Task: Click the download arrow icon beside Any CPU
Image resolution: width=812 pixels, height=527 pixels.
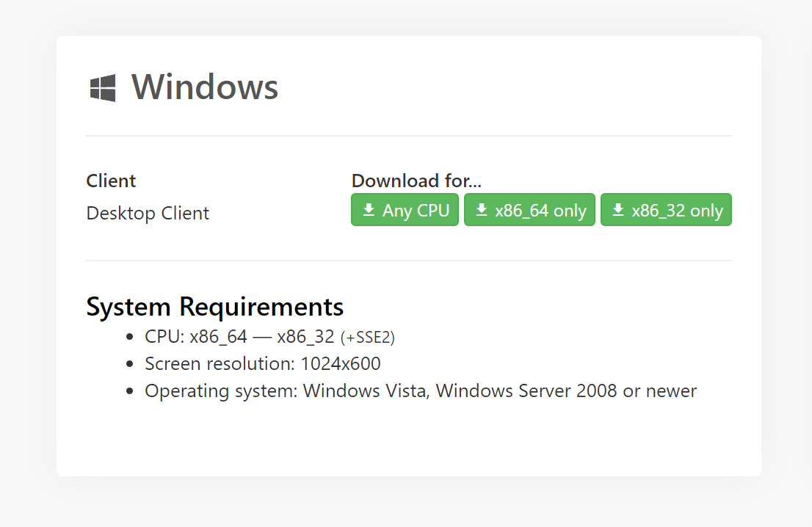Action: (369, 211)
